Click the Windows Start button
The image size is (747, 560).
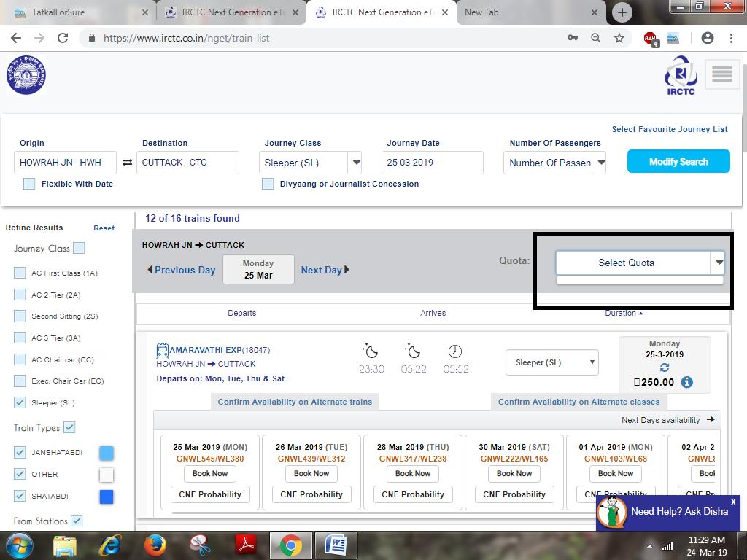18,545
